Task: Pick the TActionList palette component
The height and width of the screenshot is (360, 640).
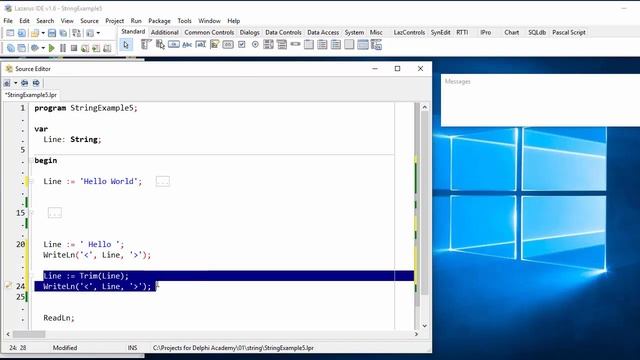Action: tap(376, 44)
